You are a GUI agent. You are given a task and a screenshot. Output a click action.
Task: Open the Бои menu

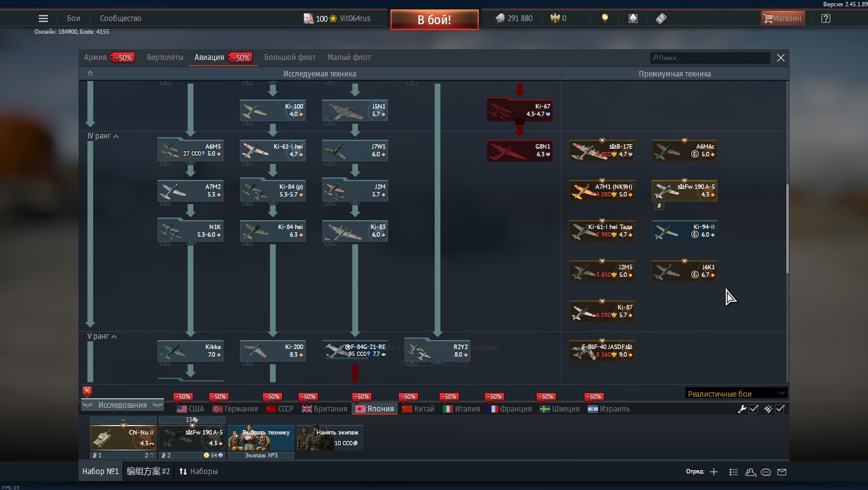(x=74, y=19)
